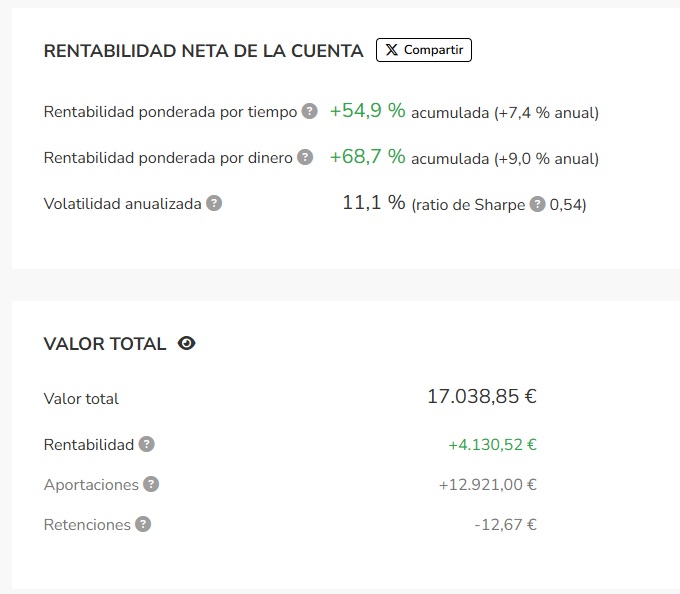This screenshot has height=594, width=680.
Task: Click the RENTABILIDAD NETA DE LA CUENTA heading
Action: (203, 51)
